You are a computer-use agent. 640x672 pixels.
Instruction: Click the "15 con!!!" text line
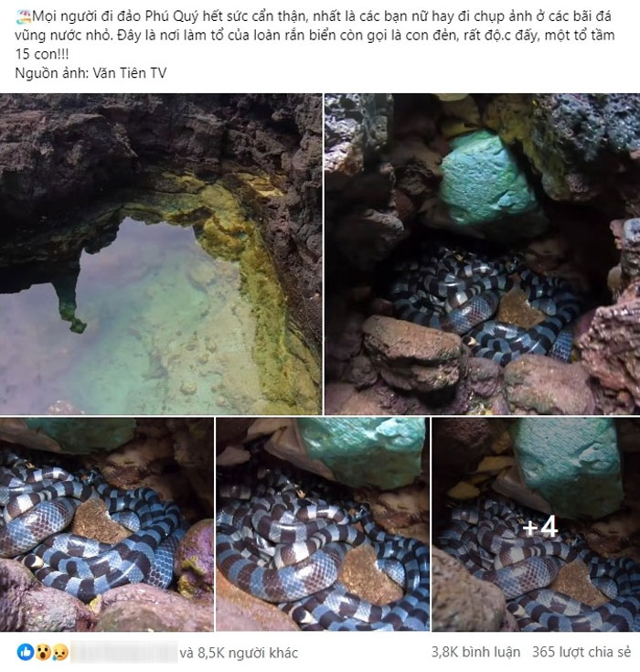click(x=41, y=55)
